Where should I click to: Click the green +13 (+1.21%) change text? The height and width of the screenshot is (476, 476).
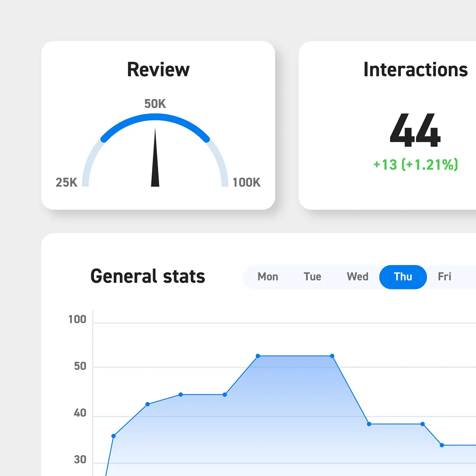point(416,164)
